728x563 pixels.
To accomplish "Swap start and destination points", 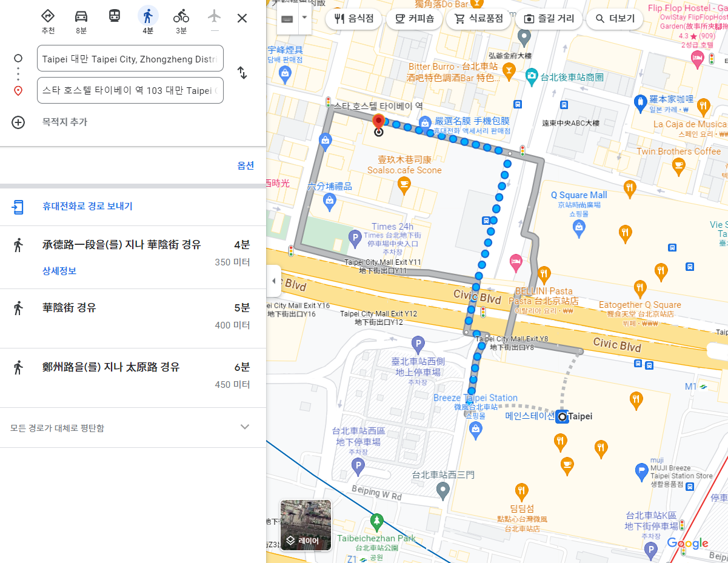I will pos(242,73).
